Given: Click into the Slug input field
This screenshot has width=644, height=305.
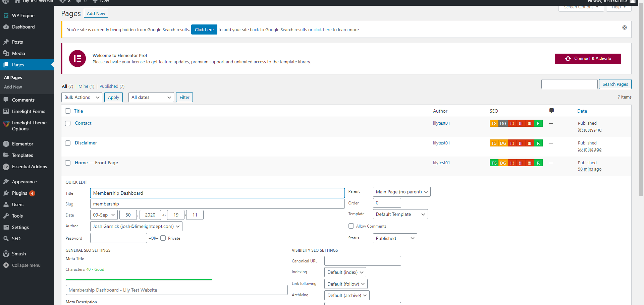Looking at the screenshot, I should tap(217, 204).
